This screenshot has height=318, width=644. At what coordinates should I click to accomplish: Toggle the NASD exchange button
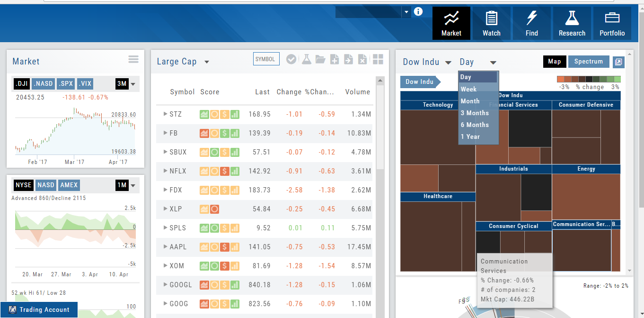point(46,185)
